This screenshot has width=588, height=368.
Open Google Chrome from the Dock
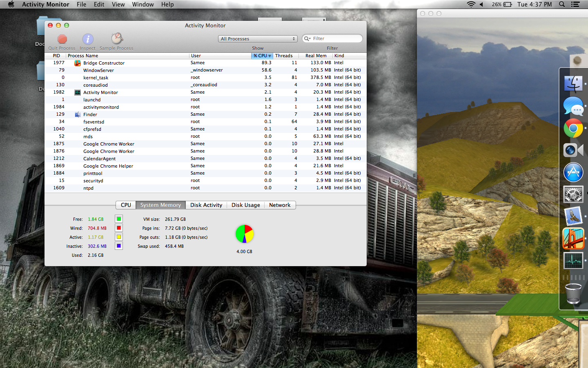[x=573, y=128]
